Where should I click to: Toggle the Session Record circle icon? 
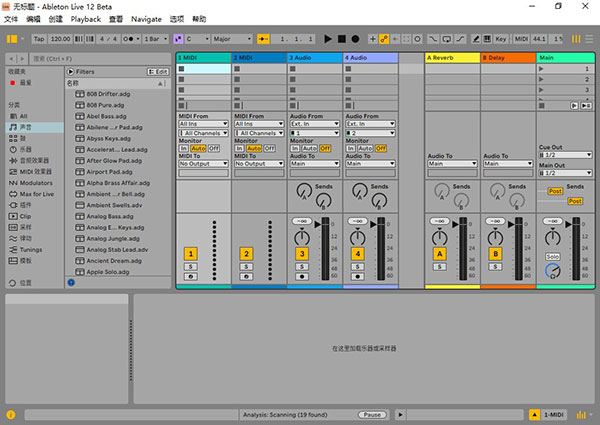click(x=418, y=39)
